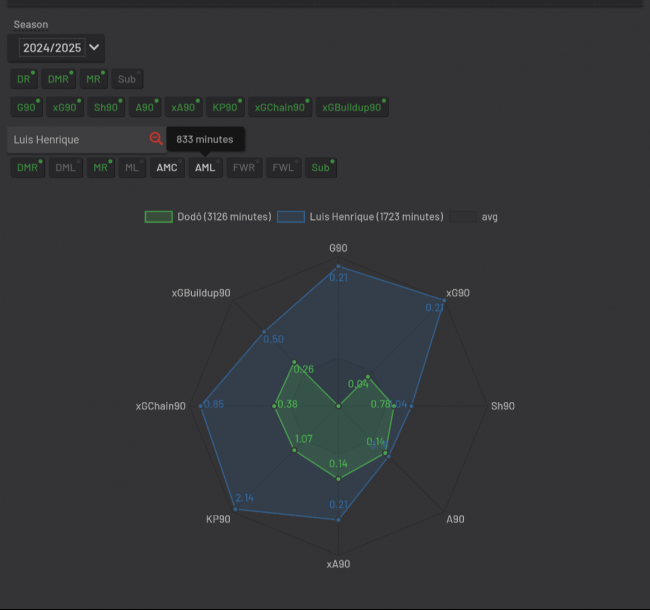Viewport: 650px width, 610px height.
Task: Toggle the FWR position filter
Action: [x=244, y=167]
